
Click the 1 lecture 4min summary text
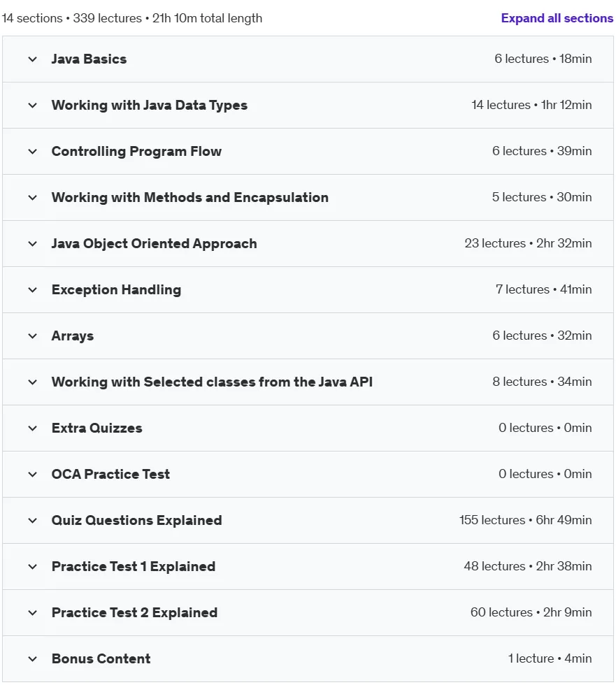pos(550,658)
